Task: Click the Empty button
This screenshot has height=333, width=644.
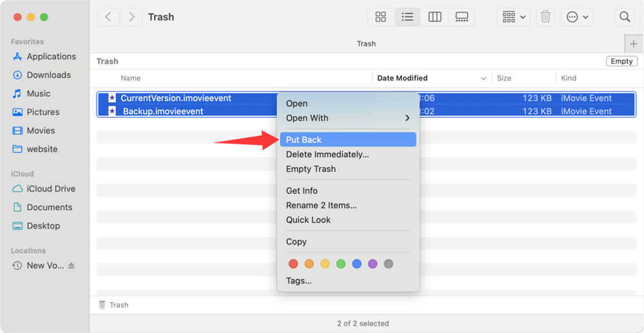Action: pyautogui.click(x=621, y=61)
